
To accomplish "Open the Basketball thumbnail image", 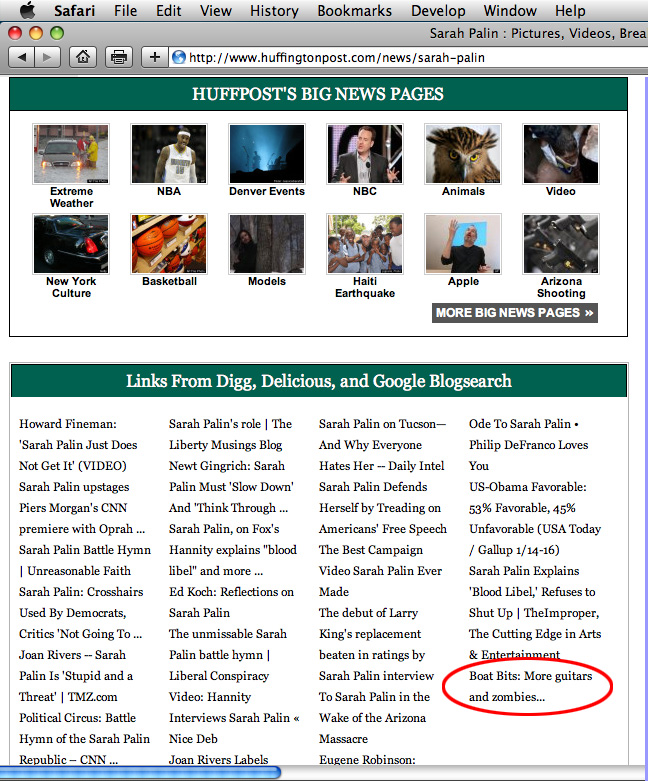I will (x=169, y=244).
